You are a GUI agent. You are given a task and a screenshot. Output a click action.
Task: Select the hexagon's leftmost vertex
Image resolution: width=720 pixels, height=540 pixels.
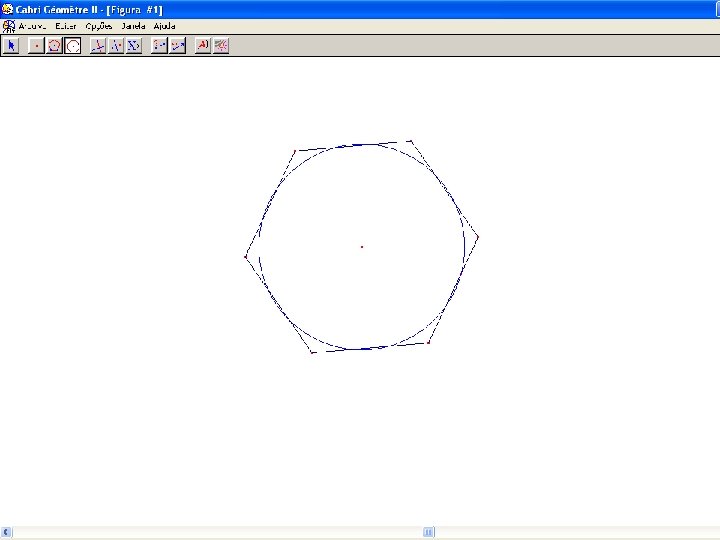coord(246,257)
